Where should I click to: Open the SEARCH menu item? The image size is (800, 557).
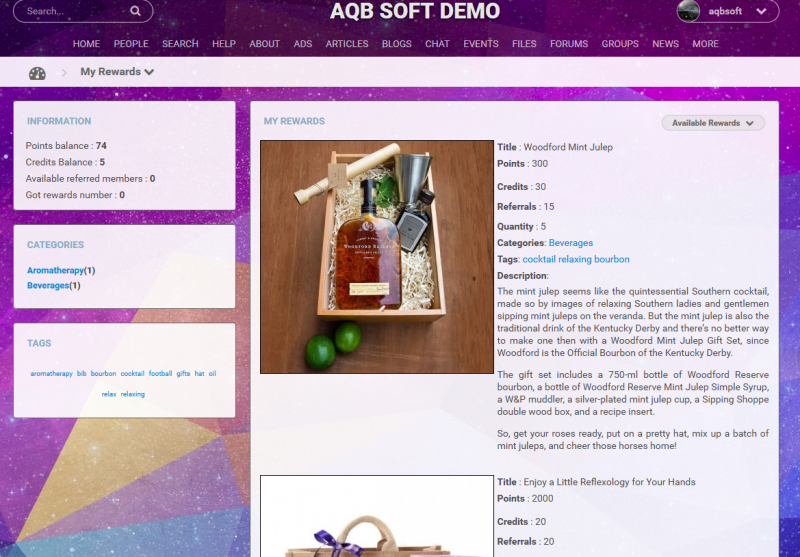[x=180, y=44]
